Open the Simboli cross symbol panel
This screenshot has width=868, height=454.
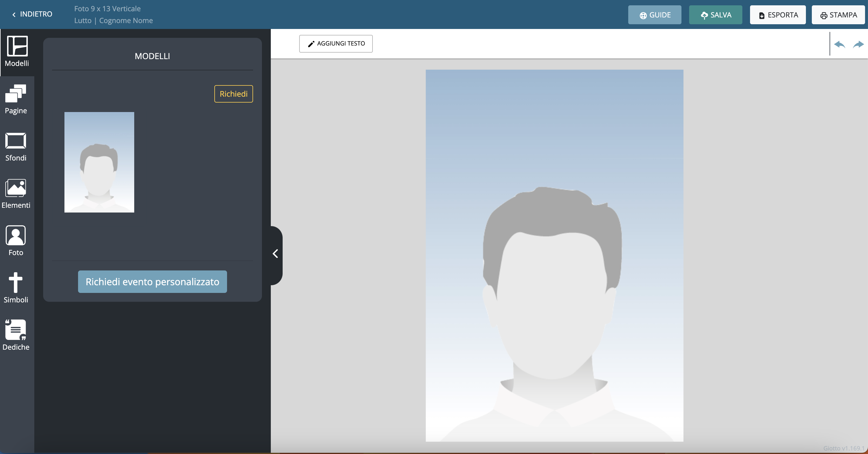[x=16, y=288]
